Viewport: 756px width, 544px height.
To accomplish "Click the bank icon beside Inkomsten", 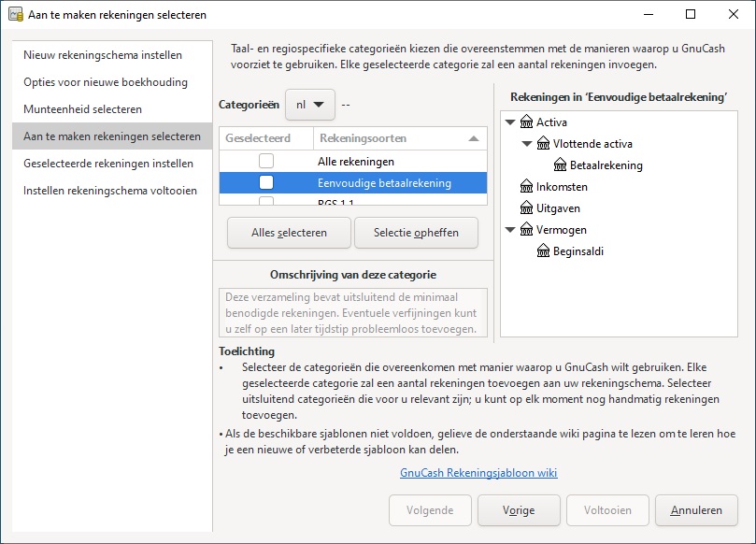I will [x=526, y=187].
